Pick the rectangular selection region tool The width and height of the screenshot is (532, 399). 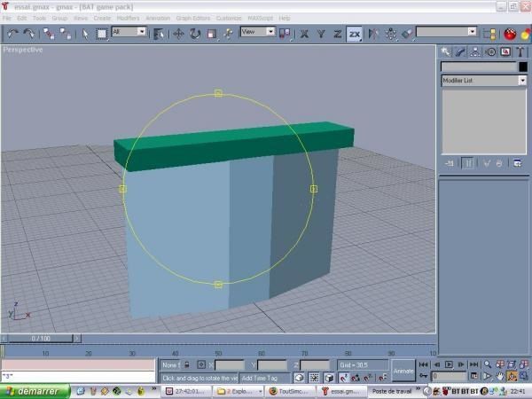[x=101, y=34]
